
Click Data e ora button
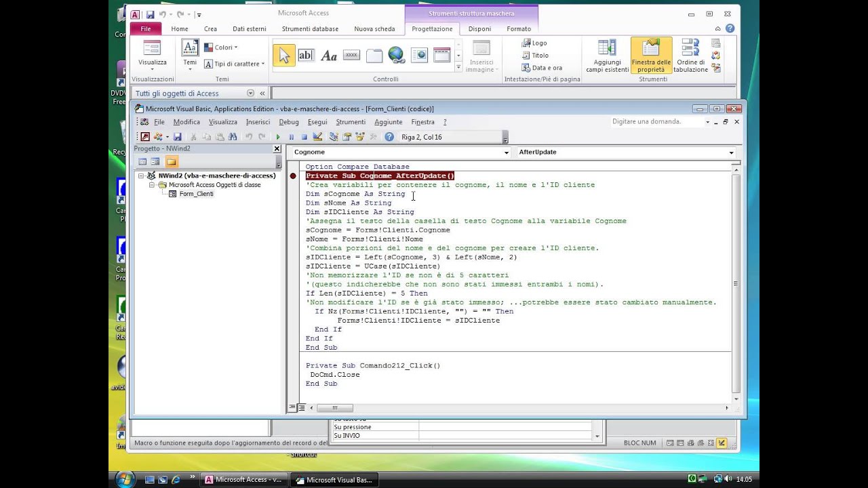542,68
